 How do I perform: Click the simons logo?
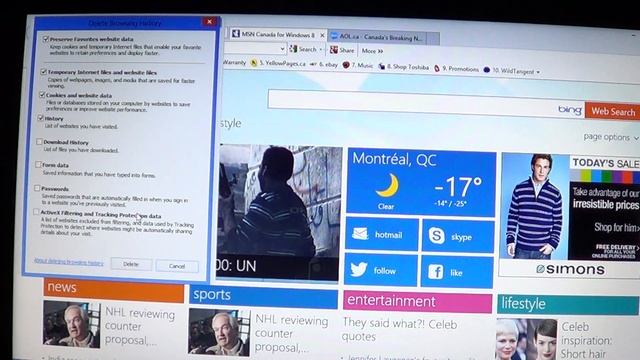pyautogui.click(x=570, y=269)
